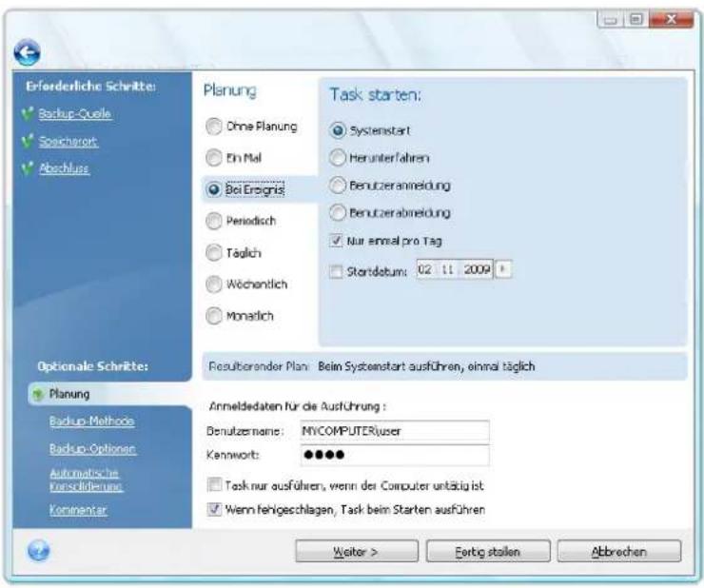Click the green checkmark beside Abschluss
This screenshot has height=588, width=704.
point(28,168)
